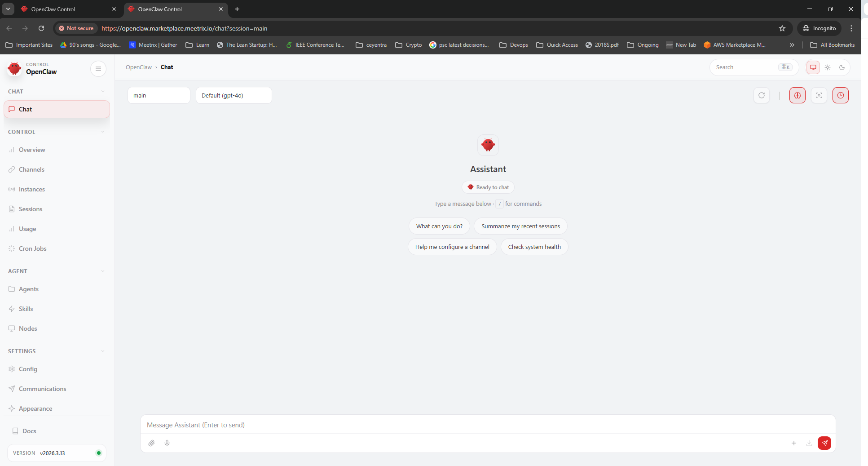The width and height of the screenshot is (868, 466).
Task: Switch to dark theme moon icon
Action: coord(842,67)
